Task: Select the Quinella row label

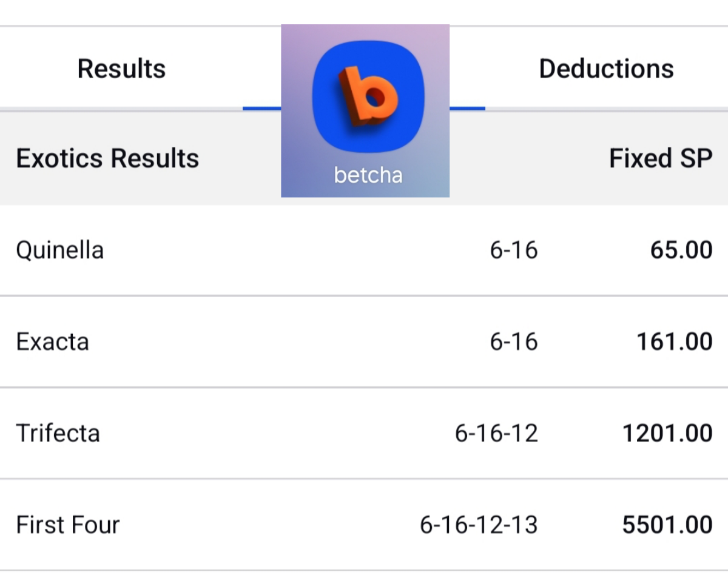Action: [x=59, y=250]
